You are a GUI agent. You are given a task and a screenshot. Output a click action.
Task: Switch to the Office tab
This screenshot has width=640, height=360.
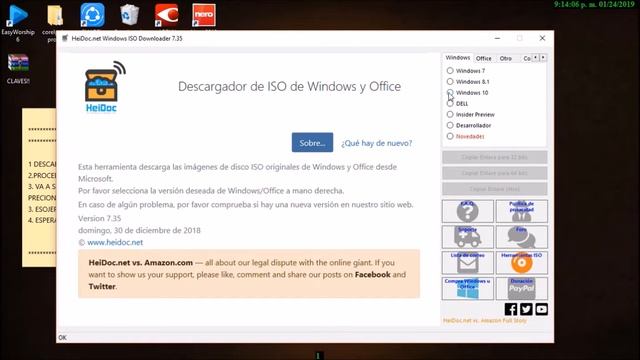coord(484,58)
